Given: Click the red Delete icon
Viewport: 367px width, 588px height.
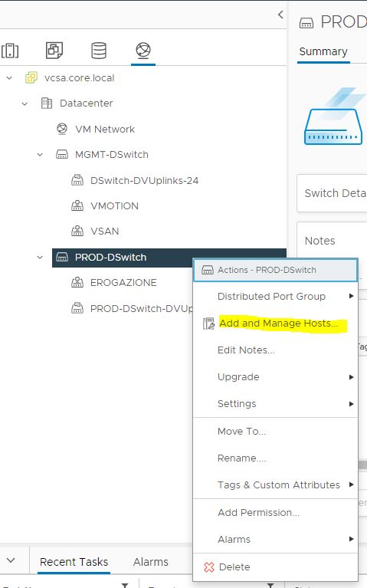Looking at the screenshot, I should point(209,567).
